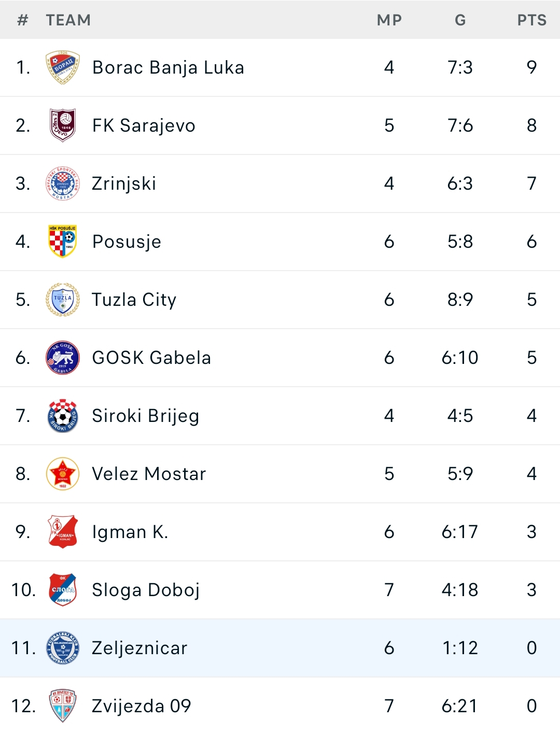Select the Sloga Doboj team name
The image size is (560, 734).
(x=146, y=590)
